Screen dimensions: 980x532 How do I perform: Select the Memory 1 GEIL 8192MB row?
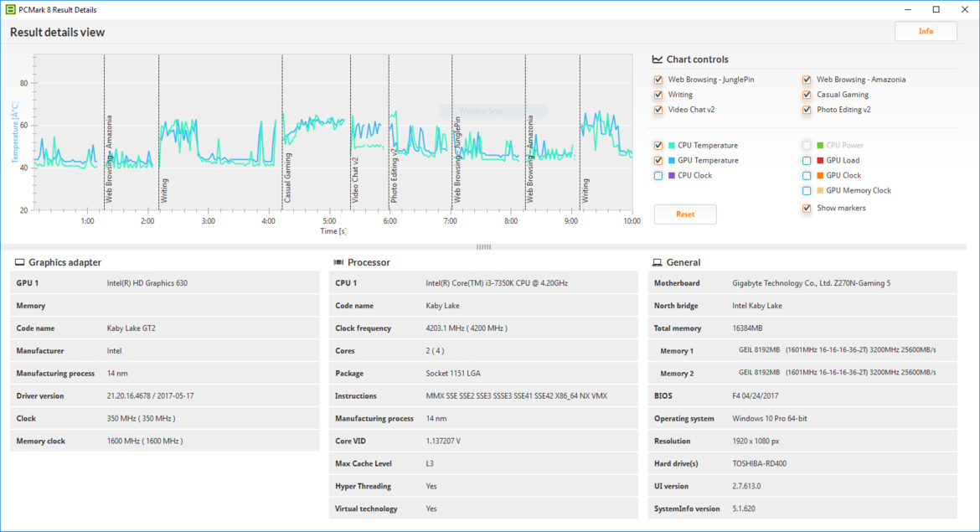[802, 351]
